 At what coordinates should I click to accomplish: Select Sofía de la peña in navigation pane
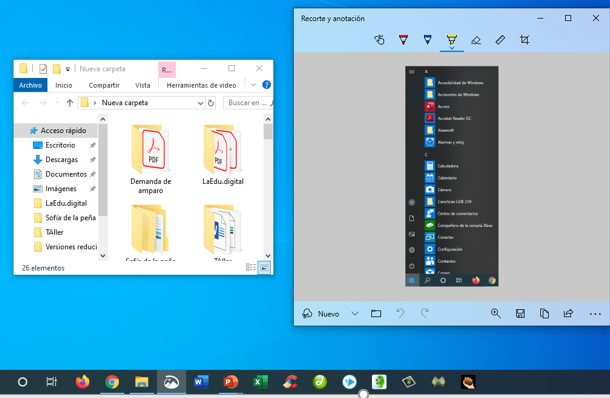(x=70, y=217)
